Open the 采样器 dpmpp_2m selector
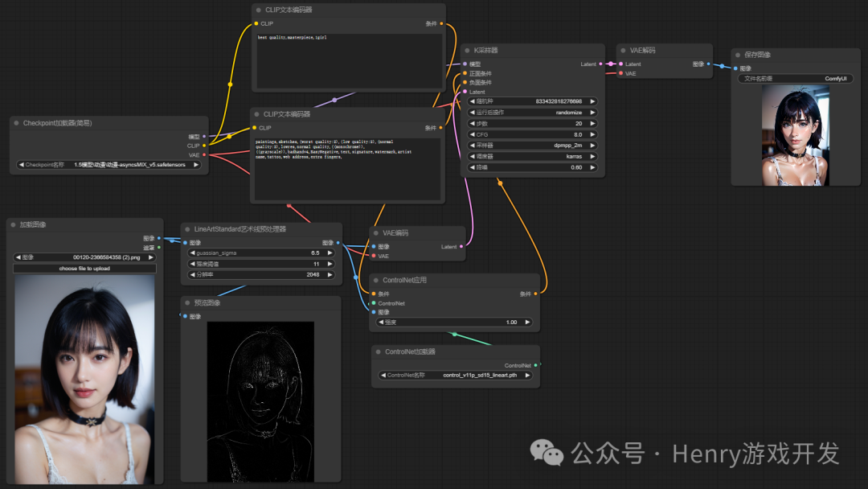 coord(532,145)
